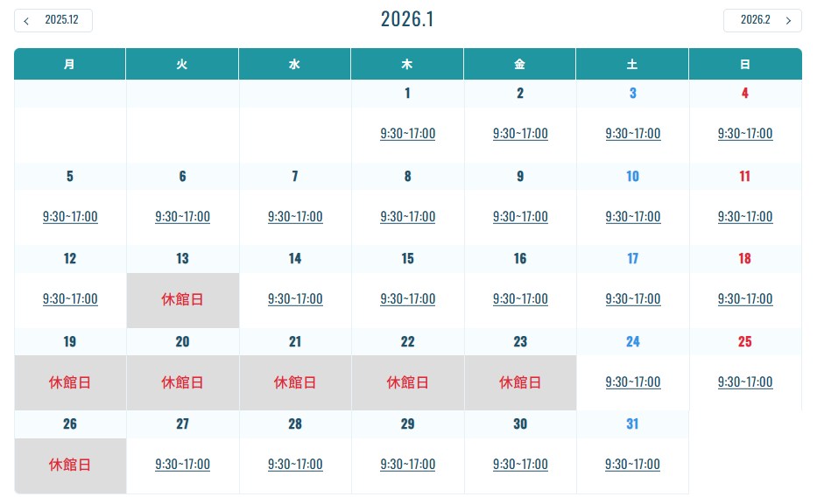Click the 休館日 cell on January 26
The height and width of the screenshot is (504, 817).
[x=70, y=465]
